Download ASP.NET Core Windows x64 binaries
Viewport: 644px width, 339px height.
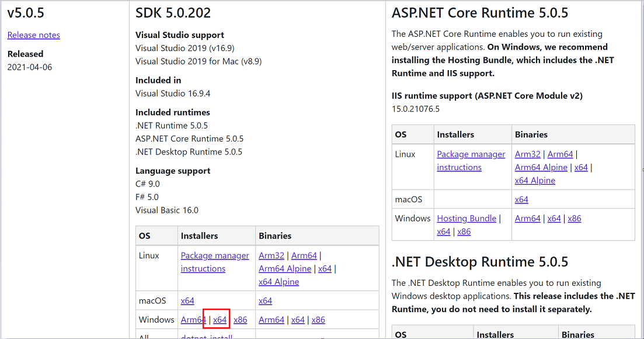click(554, 218)
